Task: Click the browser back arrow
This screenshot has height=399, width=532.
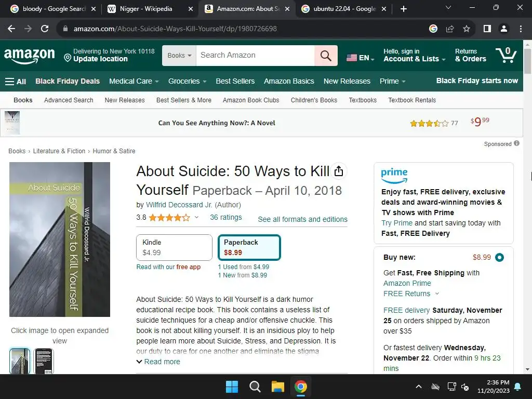Action: coord(11,29)
